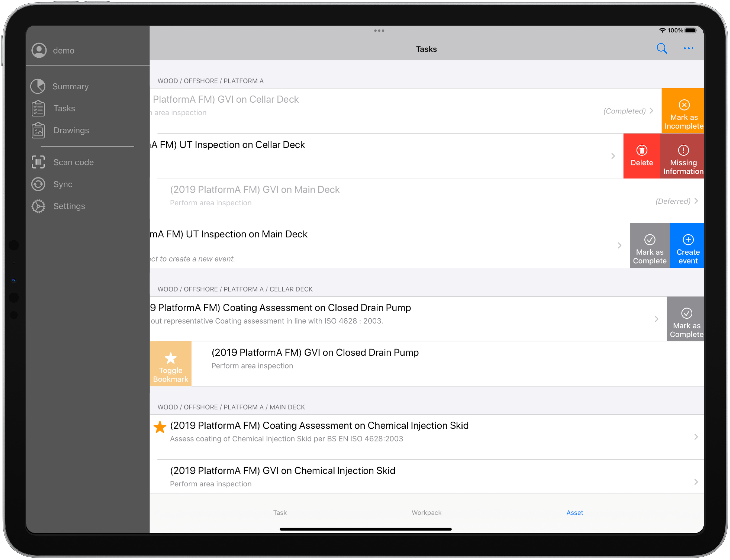Click the Summary pie chart icon
Image resolution: width=730 pixels, height=560 pixels.
pos(38,86)
